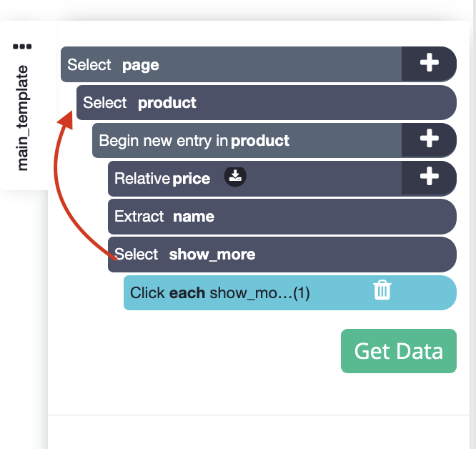This screenshot has width=476, height=449.
Task: Click the 'Select' word on page row
Action: (89, 64)
